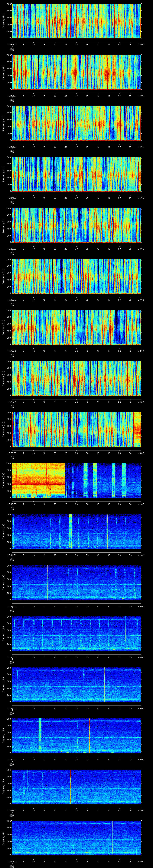Click the 10:40:00 row start time label
The width and height of the screenshot is (153, 868).
pyautogui.click(x=12, y=504)
